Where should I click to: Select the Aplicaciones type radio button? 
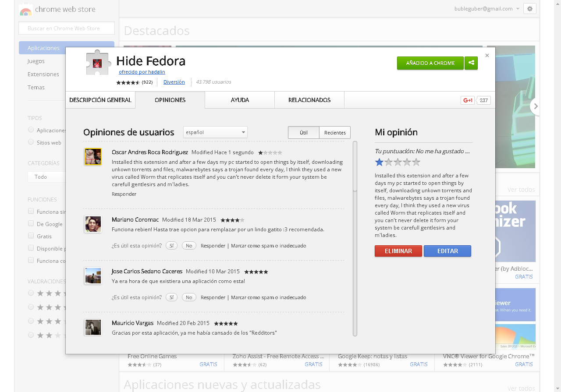31,130
